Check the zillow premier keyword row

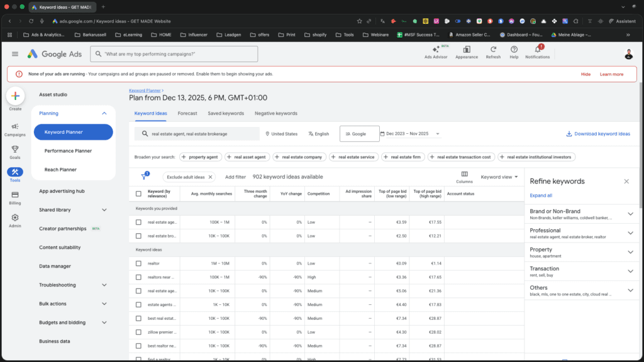click(x=138, y=332)
